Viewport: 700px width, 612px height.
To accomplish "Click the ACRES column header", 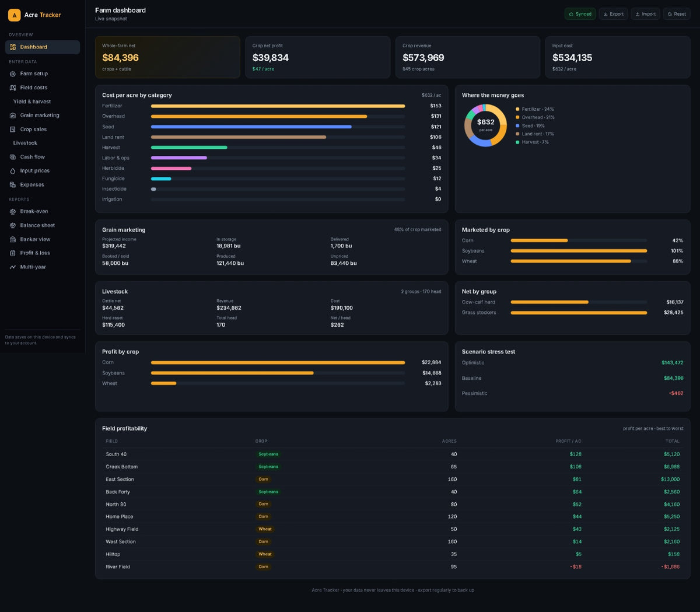I will [449, 441].
